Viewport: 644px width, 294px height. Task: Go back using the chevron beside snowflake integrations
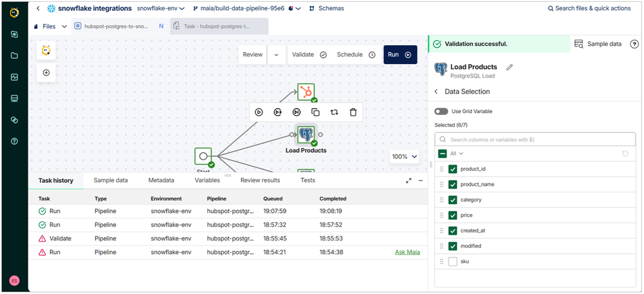pos(38,8)
